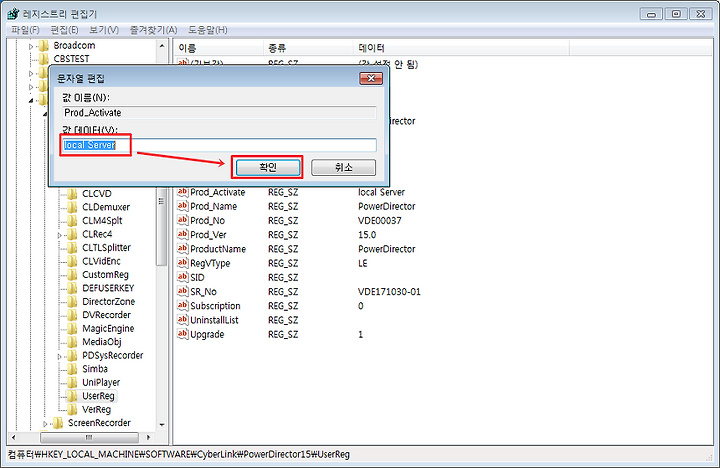Select the MediaObj tree item
This screenshot has height=468, width=720.
coord(102,342)
